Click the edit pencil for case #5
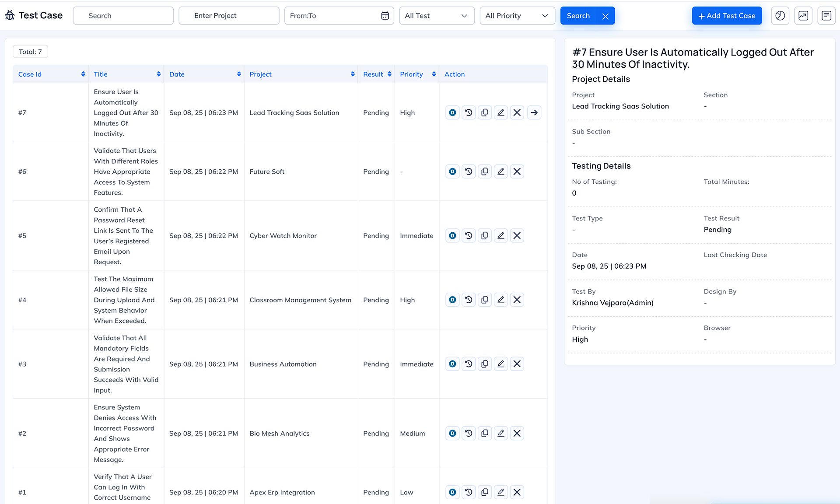The width and height of the screenshot is (840, 504). click(501, 235)
